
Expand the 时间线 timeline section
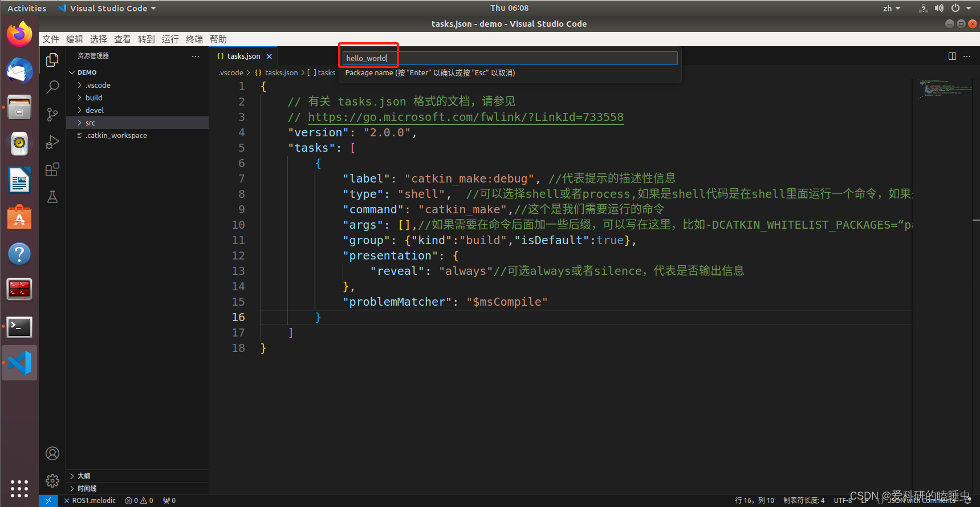137,488
